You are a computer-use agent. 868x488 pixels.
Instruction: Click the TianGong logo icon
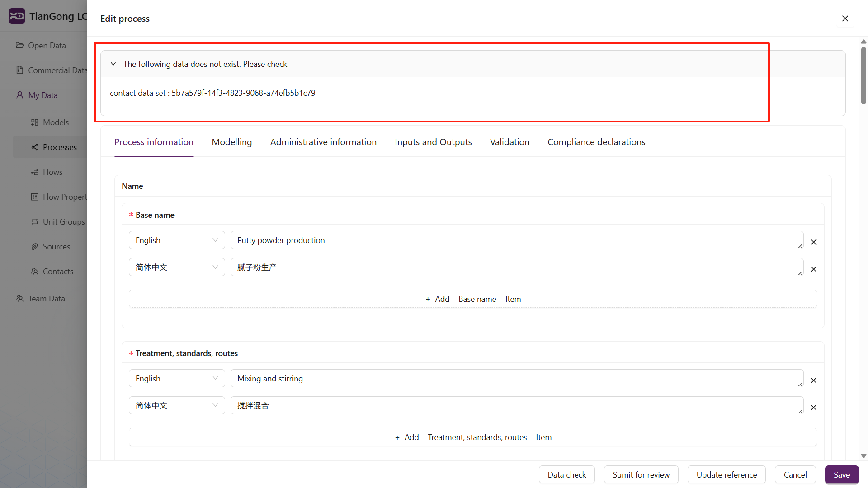[17, 16]
